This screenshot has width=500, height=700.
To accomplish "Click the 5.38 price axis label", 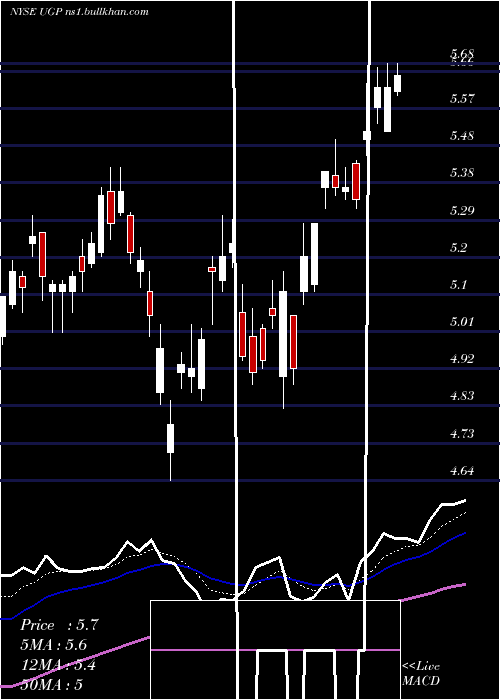I will pos(462,172).
